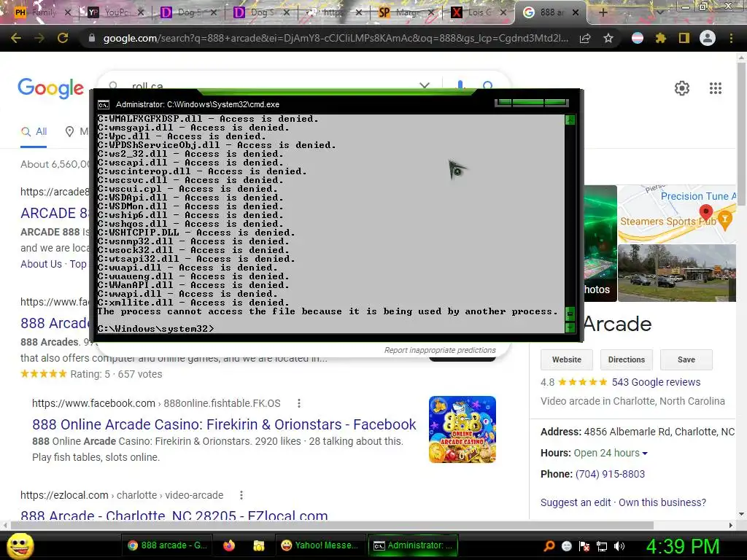The width and height of the screenshot is (747, 560).
Task: Open the Chrome profile avatar
Action: pos(708,38)
